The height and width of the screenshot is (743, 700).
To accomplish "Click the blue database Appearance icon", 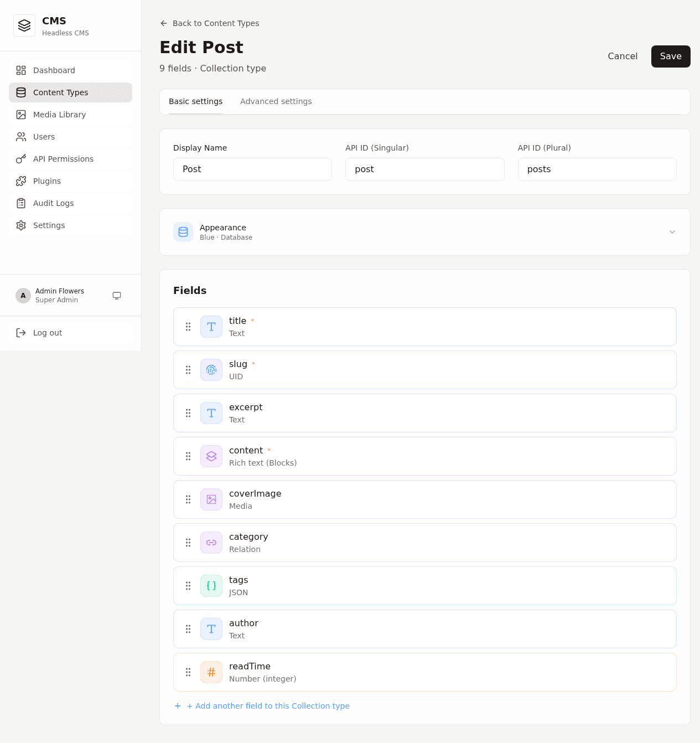I will [183, 232].
